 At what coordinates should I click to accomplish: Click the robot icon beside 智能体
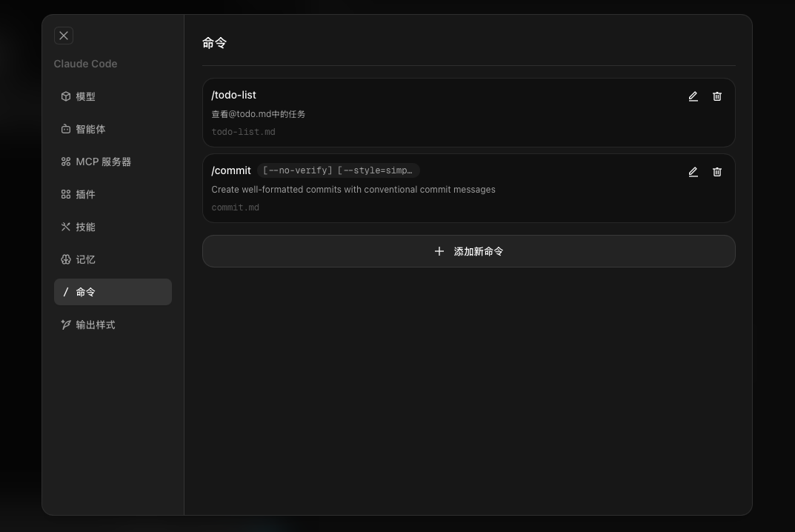tap(66, 129)
